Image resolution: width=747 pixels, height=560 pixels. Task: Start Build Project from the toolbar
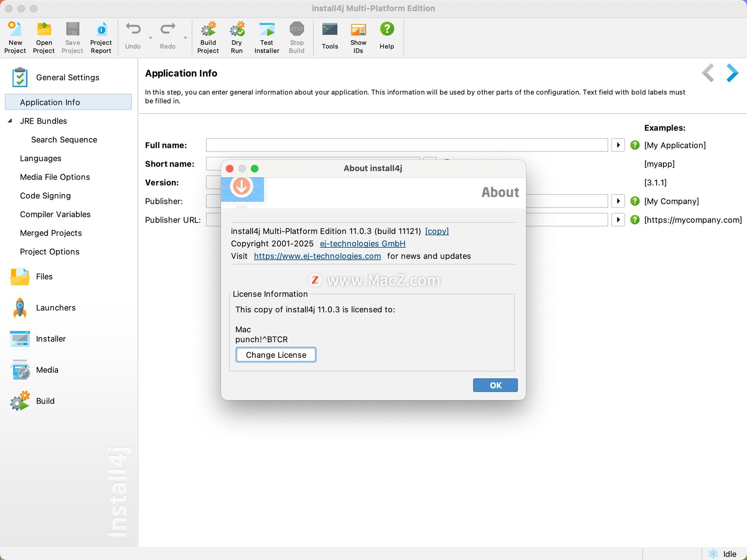pos(208,37)
